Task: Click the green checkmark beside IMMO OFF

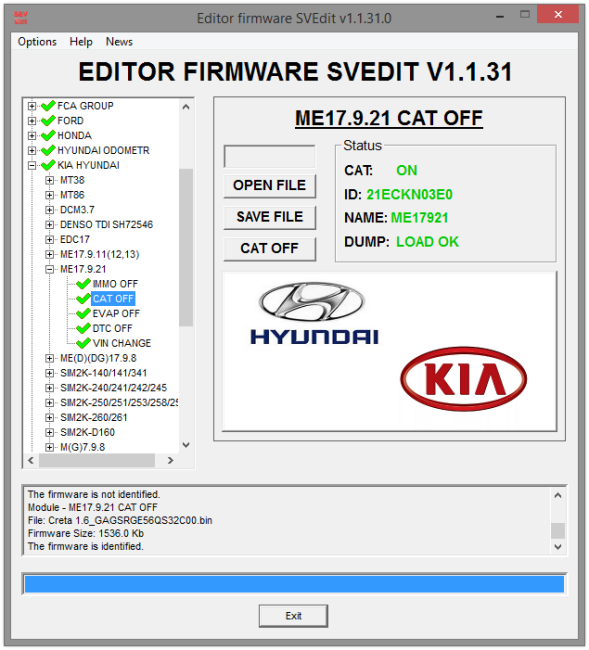Action: click(83, 284)
